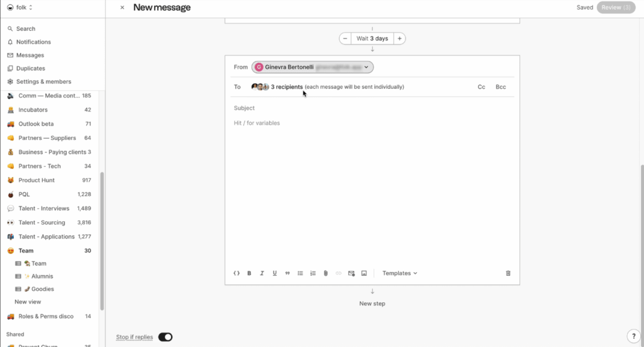This screenshot has height=347, width=644.
Task: Open the folk workspace switcher
Action: pos(19,8)
